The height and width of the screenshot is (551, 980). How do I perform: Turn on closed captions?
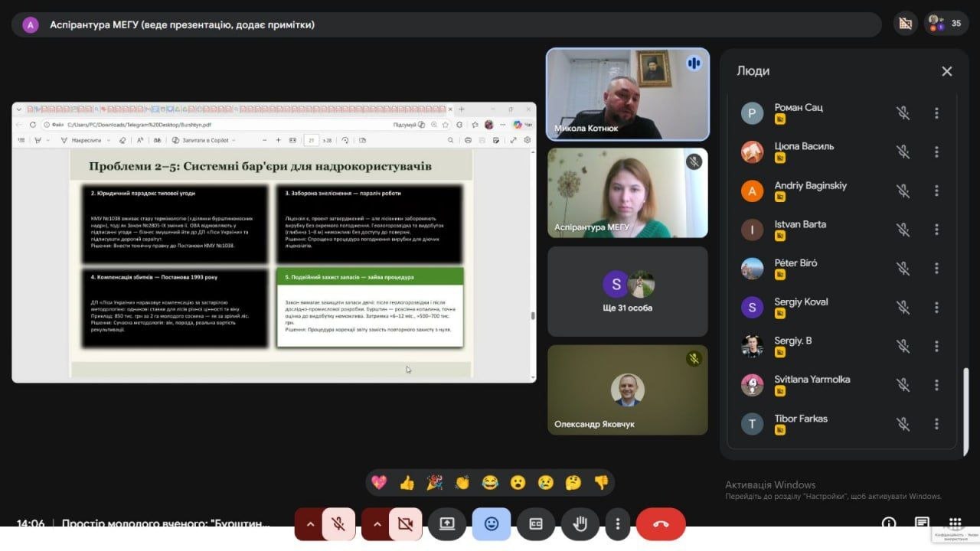535,524
